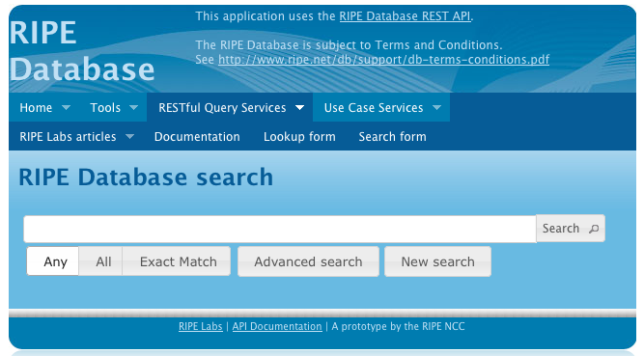Expand the Tools menu arrow

coord(133,108)
